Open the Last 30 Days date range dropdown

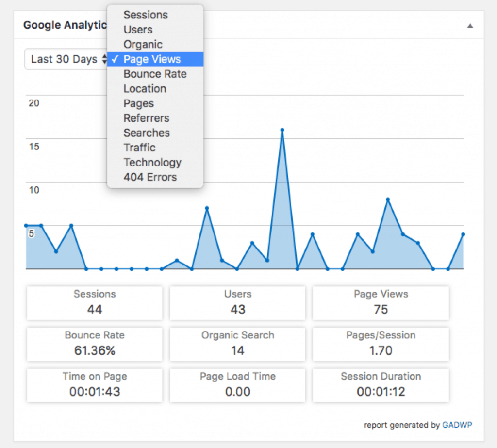[66, 59]
